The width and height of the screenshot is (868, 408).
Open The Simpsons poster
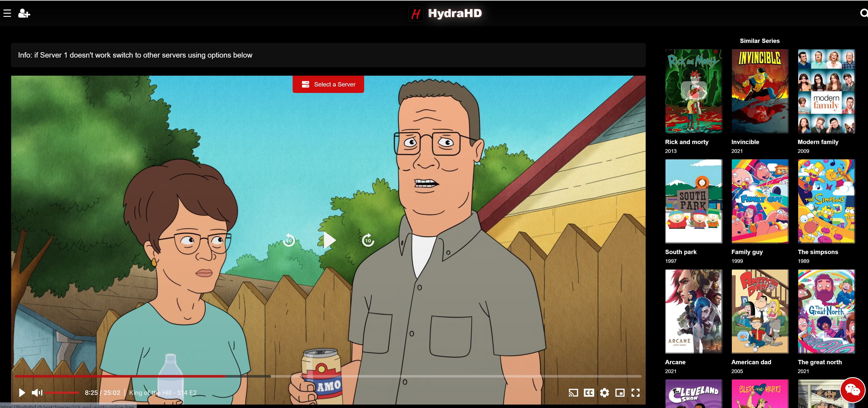coord(826,201)
